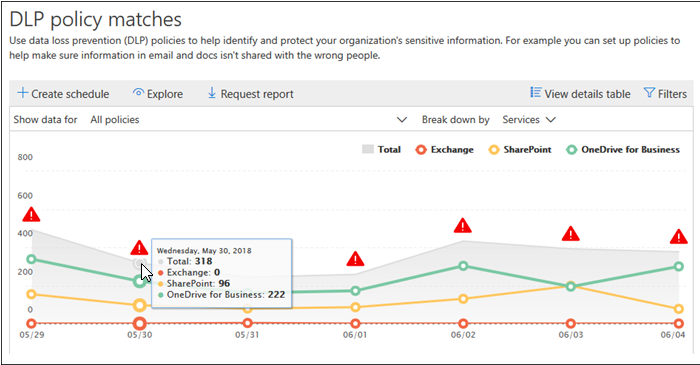Select Exchange data point on 06/01
700x365 pixels.
(x=355, y=324)
